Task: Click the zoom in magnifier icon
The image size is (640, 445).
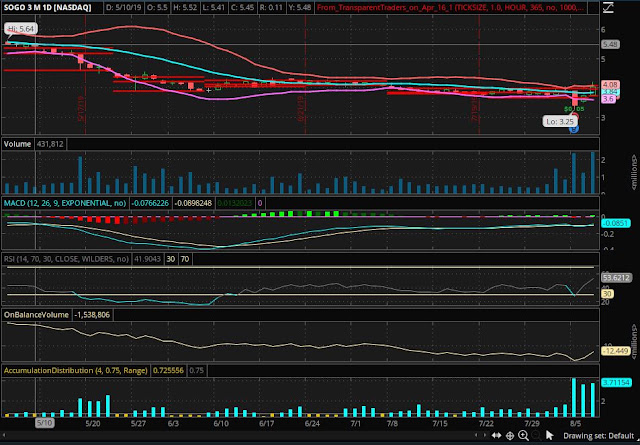Action: click(523, 436)
